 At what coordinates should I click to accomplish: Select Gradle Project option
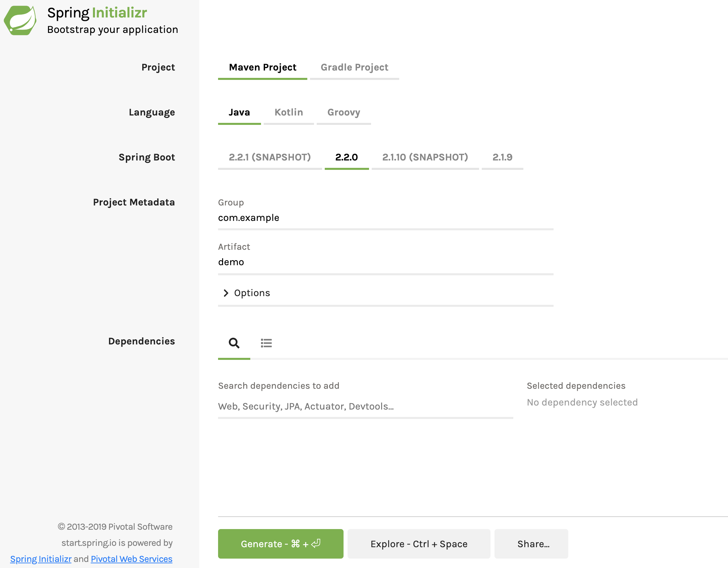(354, 67)
